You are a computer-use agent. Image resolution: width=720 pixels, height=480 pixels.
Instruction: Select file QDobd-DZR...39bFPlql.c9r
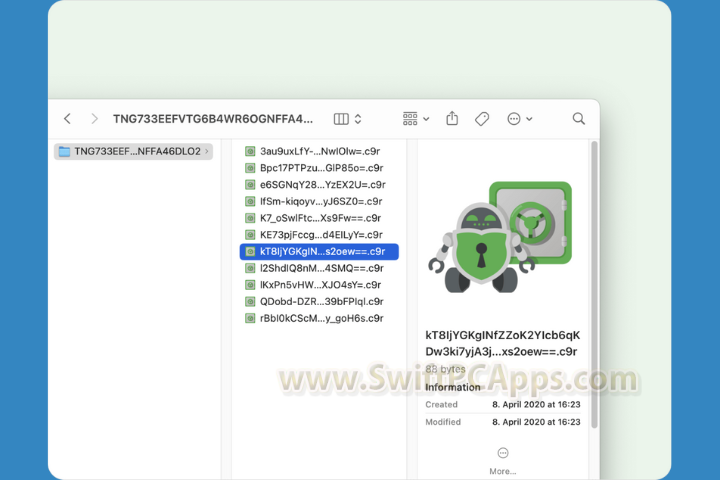coord(319,301)
